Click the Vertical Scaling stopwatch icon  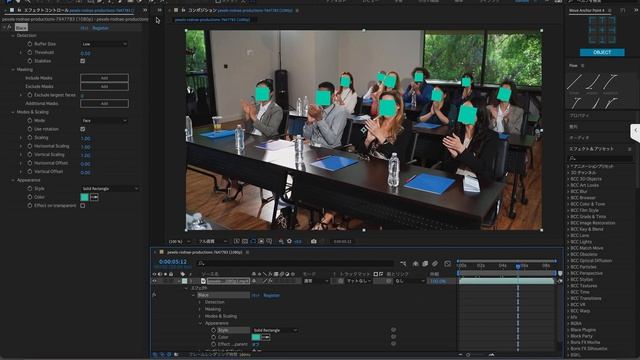point(30,154)
